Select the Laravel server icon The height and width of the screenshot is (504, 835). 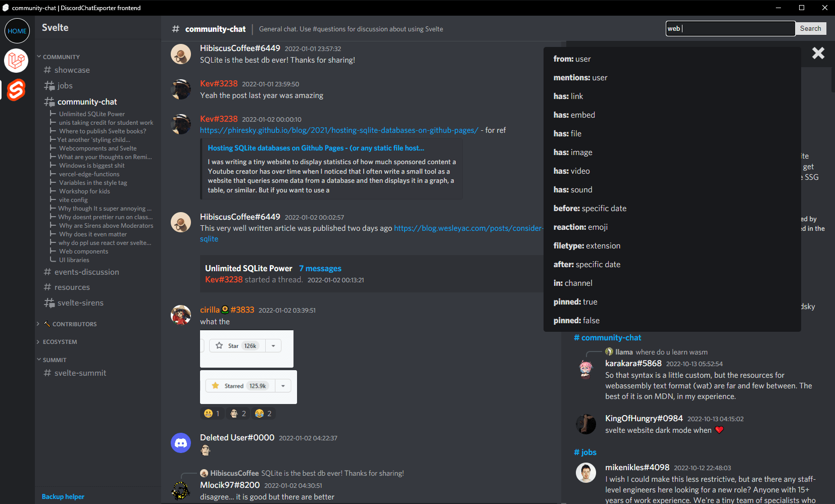tap(16, 61)
